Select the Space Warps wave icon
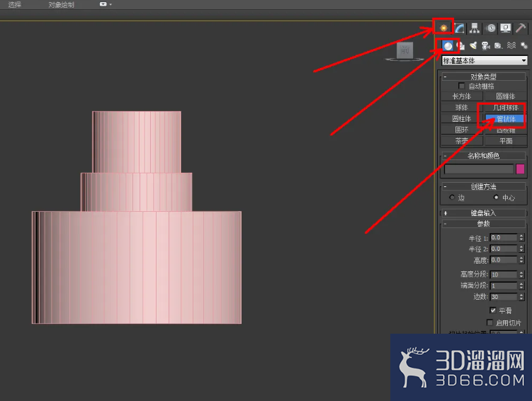 point(511,45)
